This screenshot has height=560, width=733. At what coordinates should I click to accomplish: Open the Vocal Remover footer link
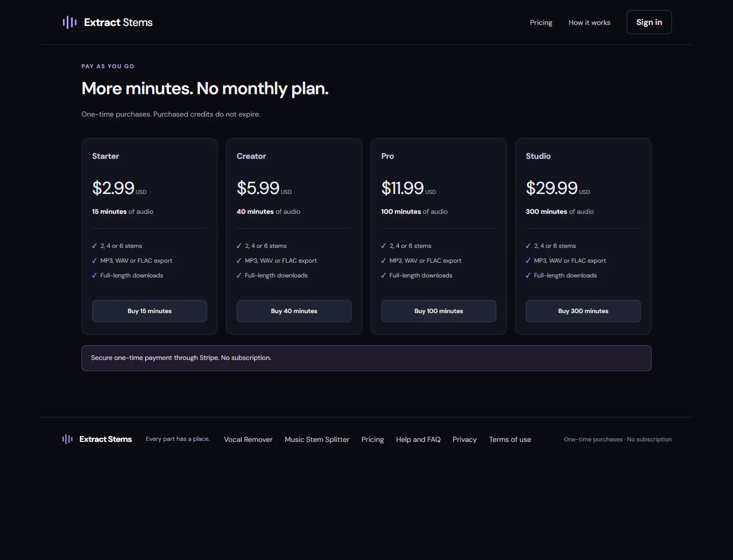click(248, 439)
